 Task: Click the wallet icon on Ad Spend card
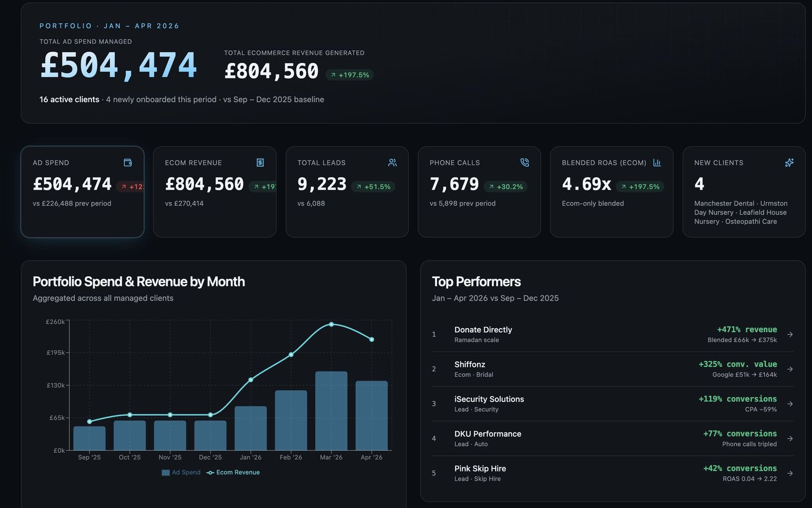(128, 163)
